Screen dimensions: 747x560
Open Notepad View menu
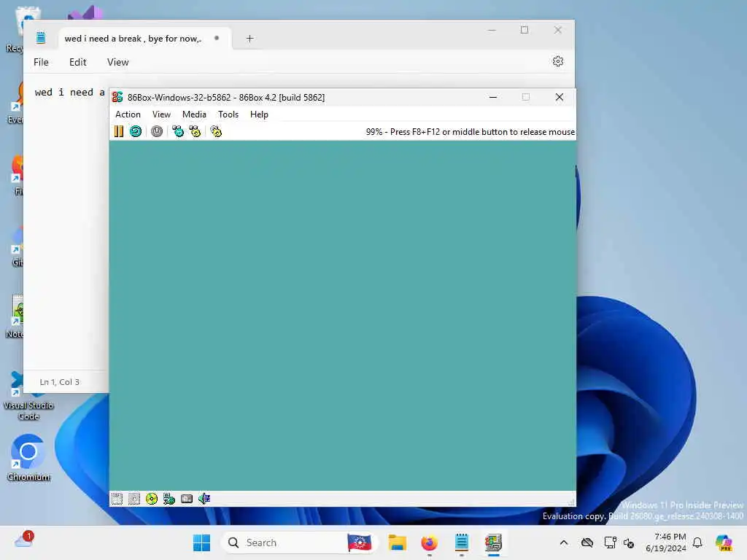[x=117, y=63]
